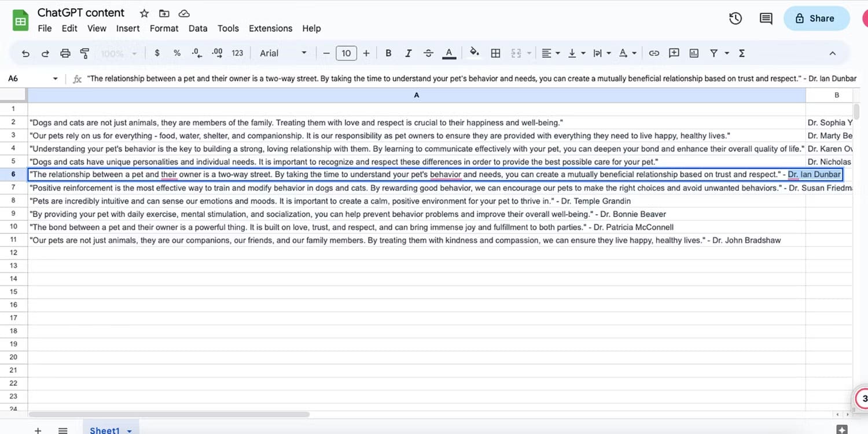This screenshot has width=868, height=434.
Task: Open the fill color tool
Action: pyautogui.click(x=473, y=53)
